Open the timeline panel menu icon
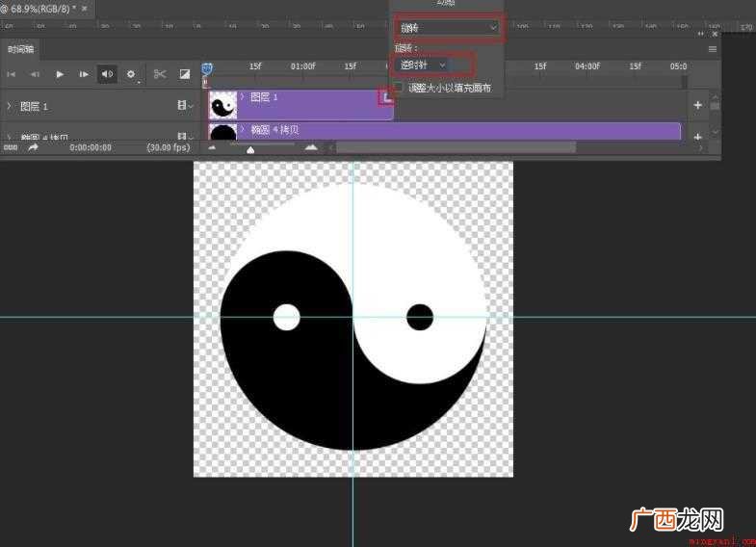Screen dimensions: 756x547 pos(712,49)
